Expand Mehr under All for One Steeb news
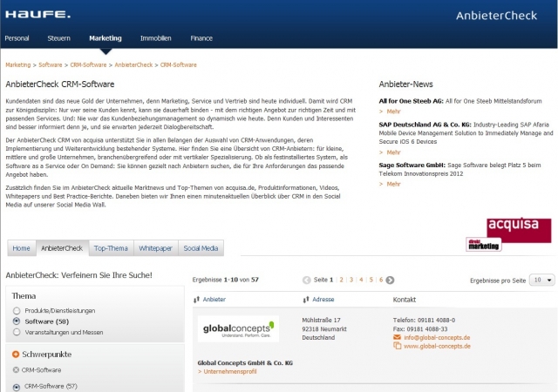 (x=393, y=112)
